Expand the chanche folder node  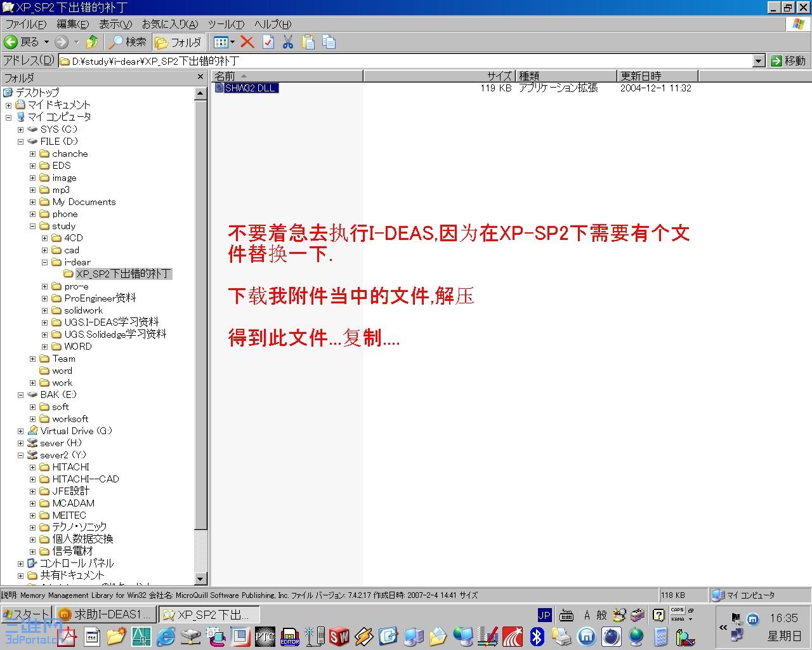[32, 154]
